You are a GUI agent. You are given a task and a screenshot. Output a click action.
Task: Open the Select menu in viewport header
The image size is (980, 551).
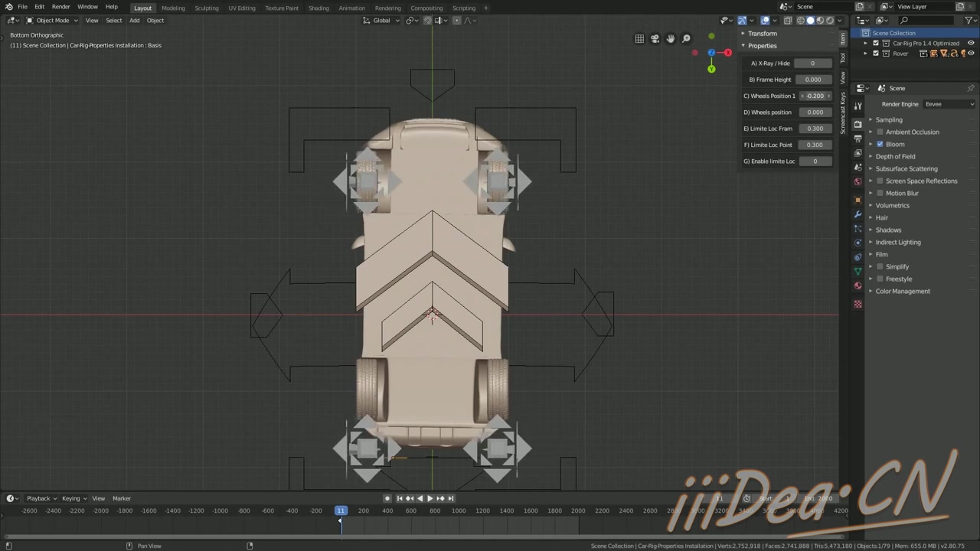tap(114, 21)
